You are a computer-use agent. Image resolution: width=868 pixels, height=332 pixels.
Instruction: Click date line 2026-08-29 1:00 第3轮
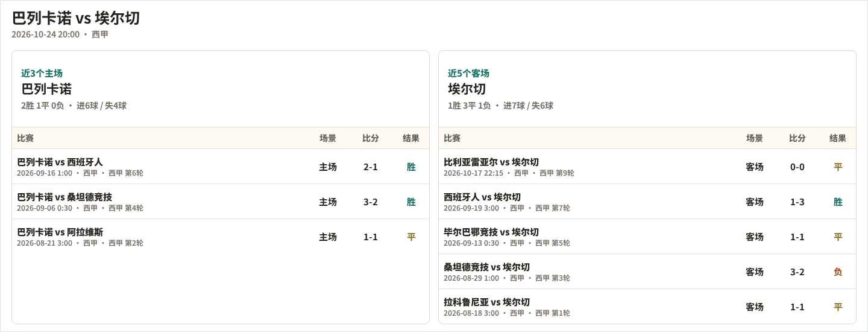click(x=507, y=278)
